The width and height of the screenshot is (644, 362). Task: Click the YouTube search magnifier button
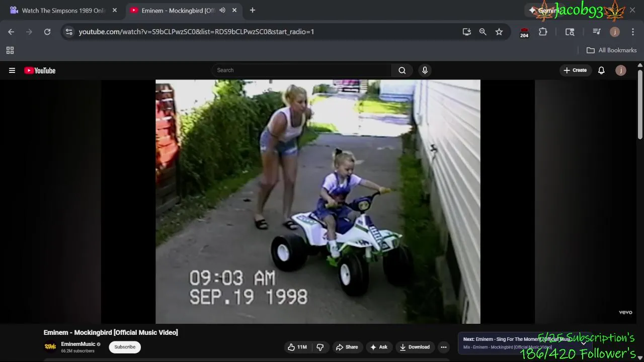coord(402,70)
